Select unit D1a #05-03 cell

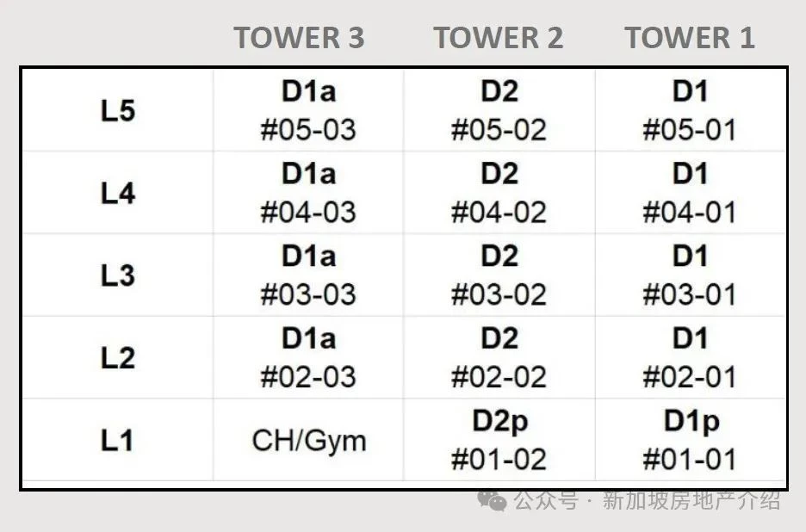[x=308, y=110]
